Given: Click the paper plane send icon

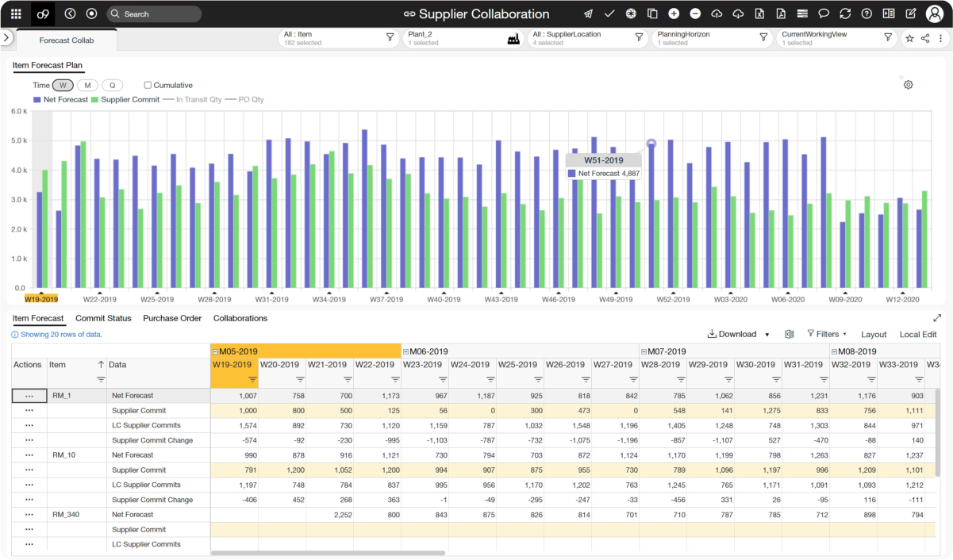Looking at the screenshot, I should click(x=588, y=13).
